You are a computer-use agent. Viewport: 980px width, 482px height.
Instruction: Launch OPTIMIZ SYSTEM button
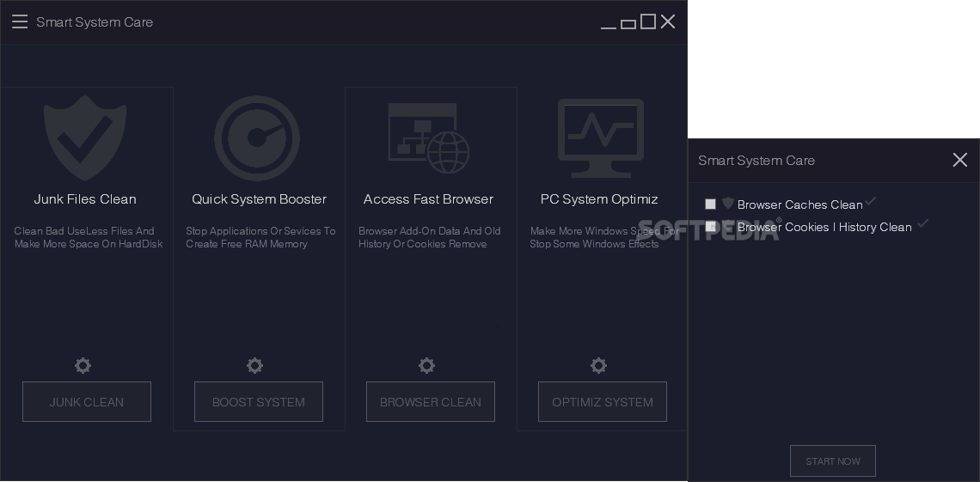(603, 402)
